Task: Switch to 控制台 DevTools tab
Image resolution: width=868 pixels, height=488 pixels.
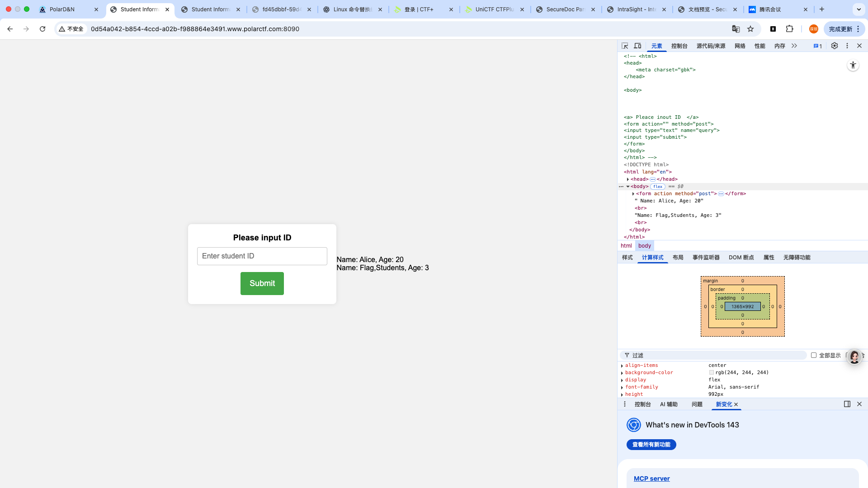Action: pyautogui.click(x=679, y=46)
